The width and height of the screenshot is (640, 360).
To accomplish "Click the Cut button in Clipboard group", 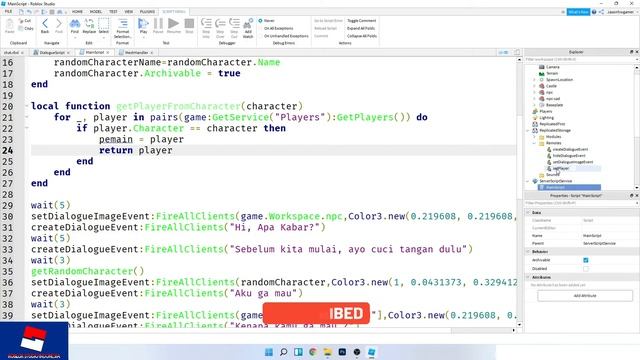I will pyautogui.click(x=25, y=21).
